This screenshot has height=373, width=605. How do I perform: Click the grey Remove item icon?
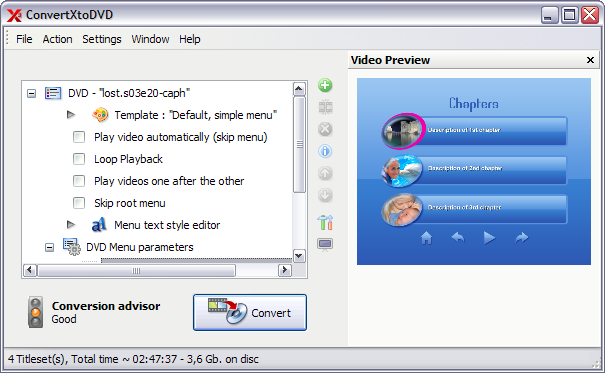pyautogui.click(x=325, y=129)
